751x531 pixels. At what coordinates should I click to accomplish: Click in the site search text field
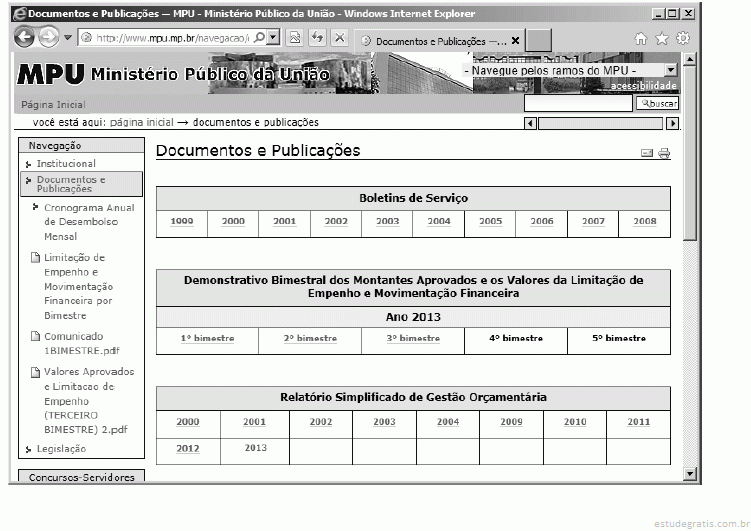(578, 103)
